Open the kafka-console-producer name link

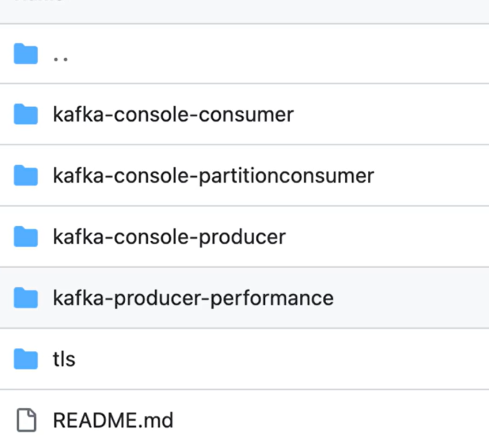tap(169, 237)
